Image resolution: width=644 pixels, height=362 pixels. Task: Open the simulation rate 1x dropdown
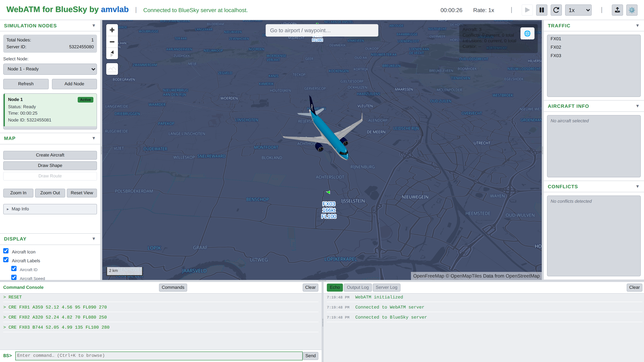[578, 10]
